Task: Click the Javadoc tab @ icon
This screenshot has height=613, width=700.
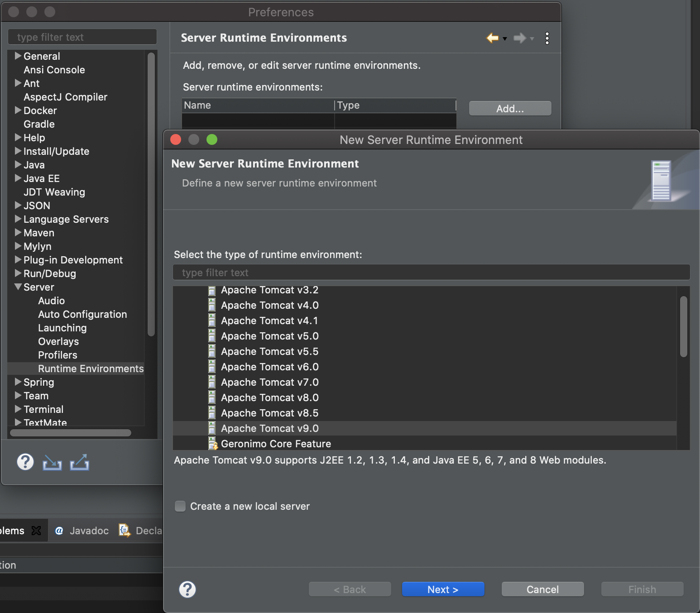Action: point(59,531)
